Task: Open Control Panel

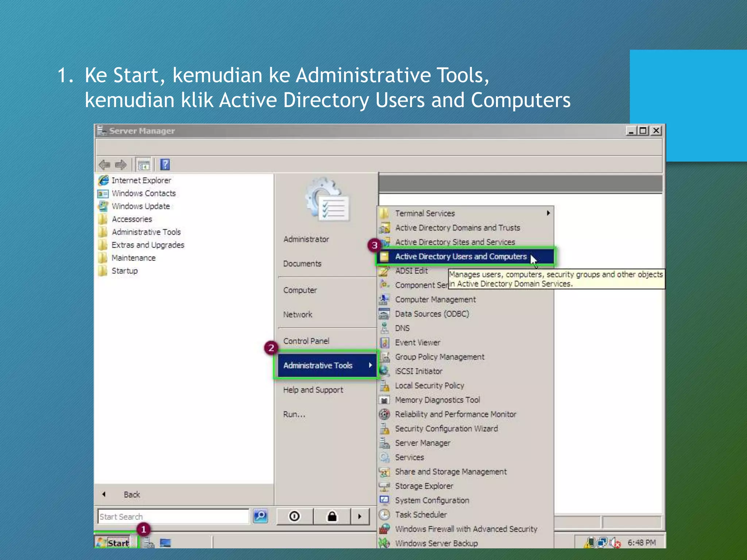Action: (306, 341)
